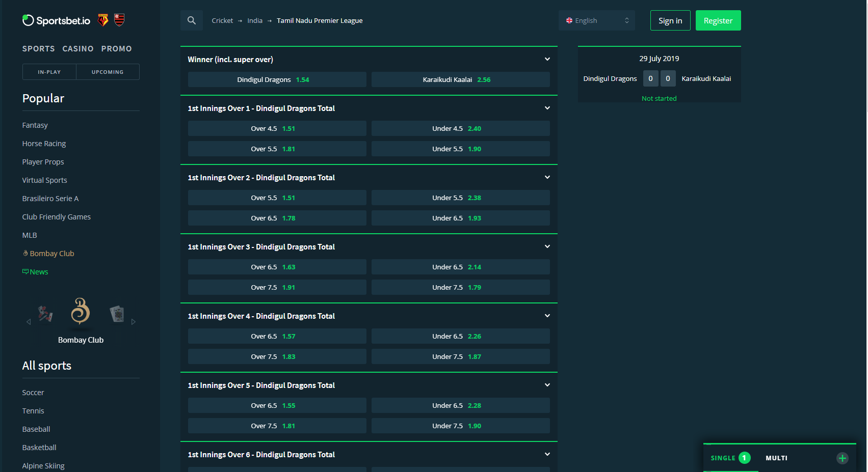
Task: Select Dindigul Dragons 1.54 winner odds
Action: coord(277,79)
